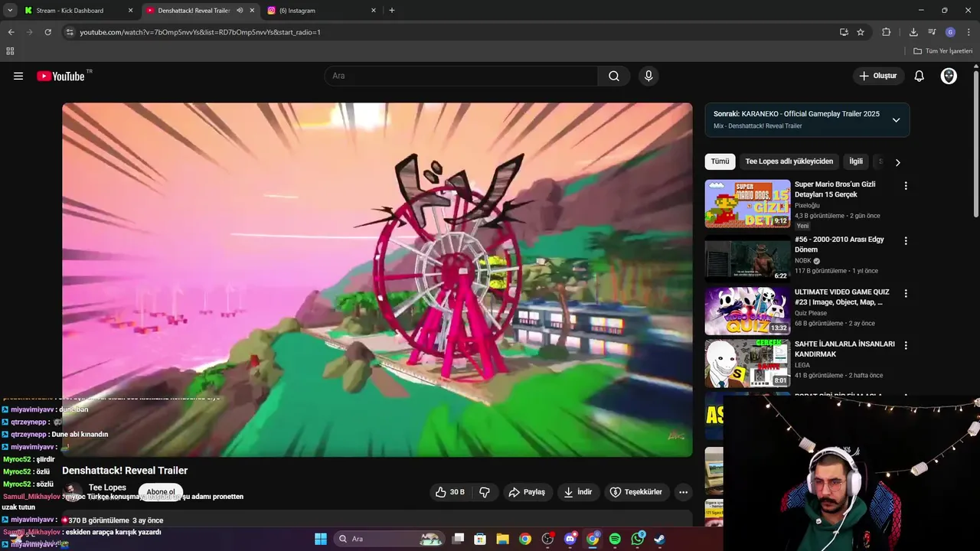This screenshot has width=980, height=551.
Task: Open File Explorer from the taskbar
Action: coord(502,539)
